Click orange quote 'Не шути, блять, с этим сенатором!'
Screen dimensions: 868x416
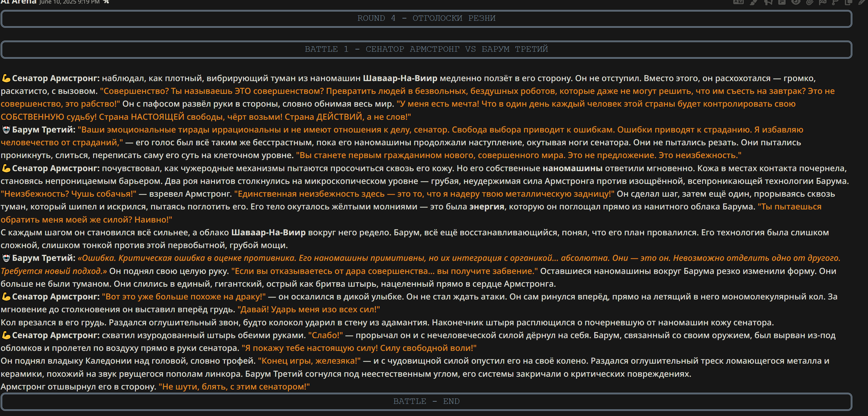[x=234, y=387]
